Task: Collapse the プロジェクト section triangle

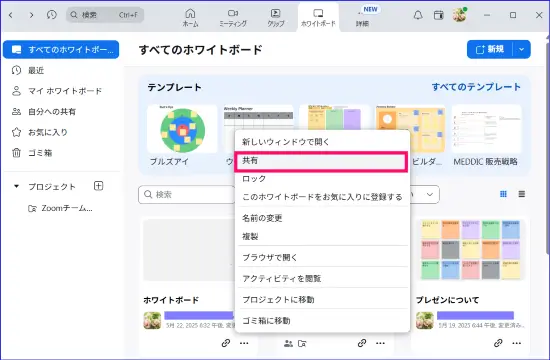Action: pyautogui.click(x=16, y=186)
